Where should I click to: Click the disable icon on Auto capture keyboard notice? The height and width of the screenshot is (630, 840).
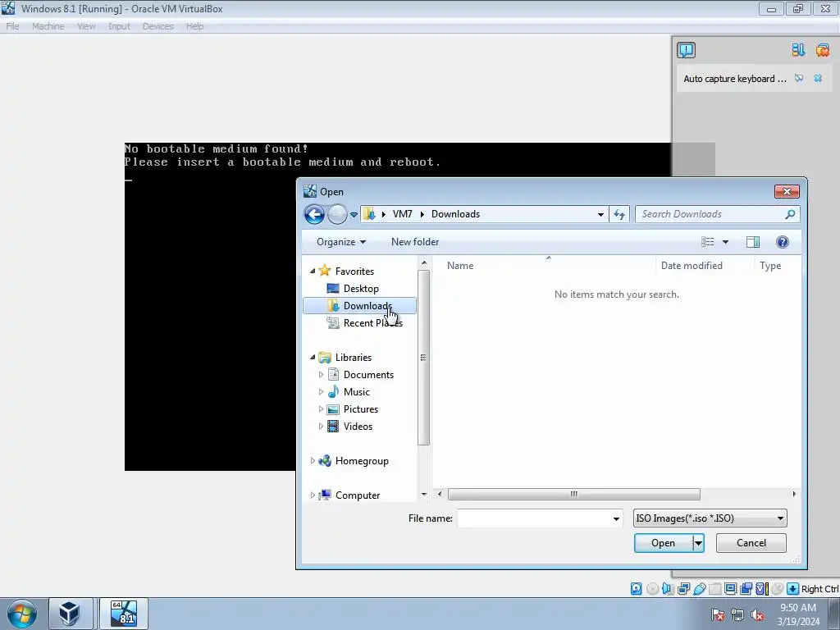click(x=799, y=78)
